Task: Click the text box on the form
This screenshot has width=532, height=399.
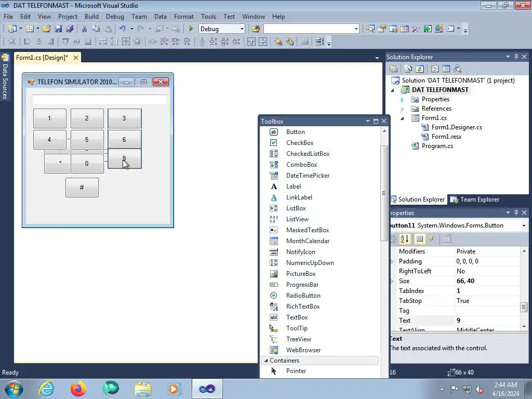Action: [x=100, y=100]
